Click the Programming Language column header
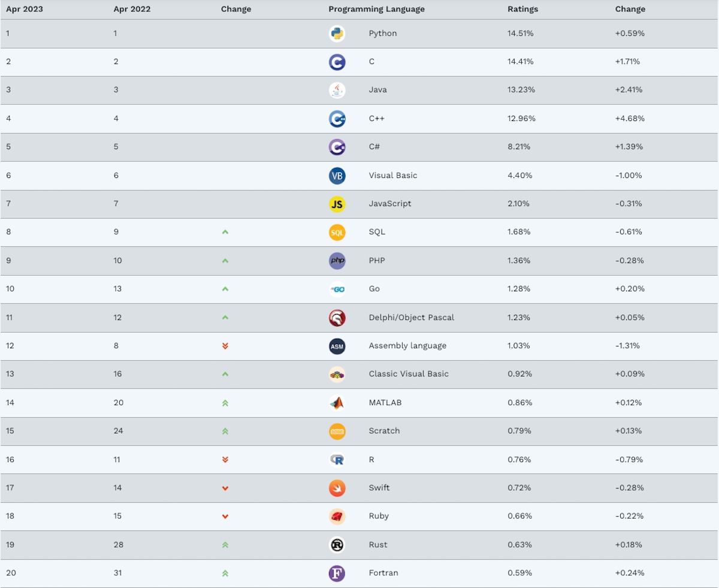Viewport: 719px width, 588px height. click(376, 9)
